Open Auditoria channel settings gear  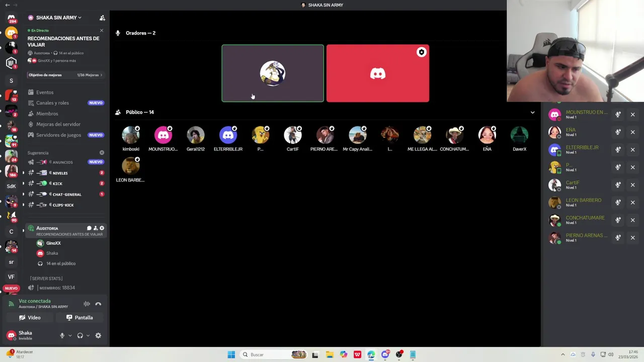(x=102, y=228)
